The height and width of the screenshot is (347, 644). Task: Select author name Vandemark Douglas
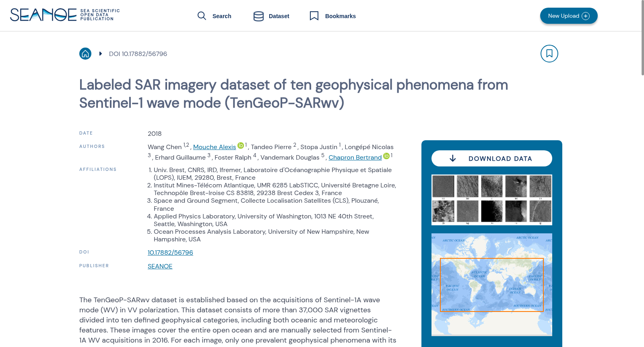pyautogui.click(x=290, y=158)
